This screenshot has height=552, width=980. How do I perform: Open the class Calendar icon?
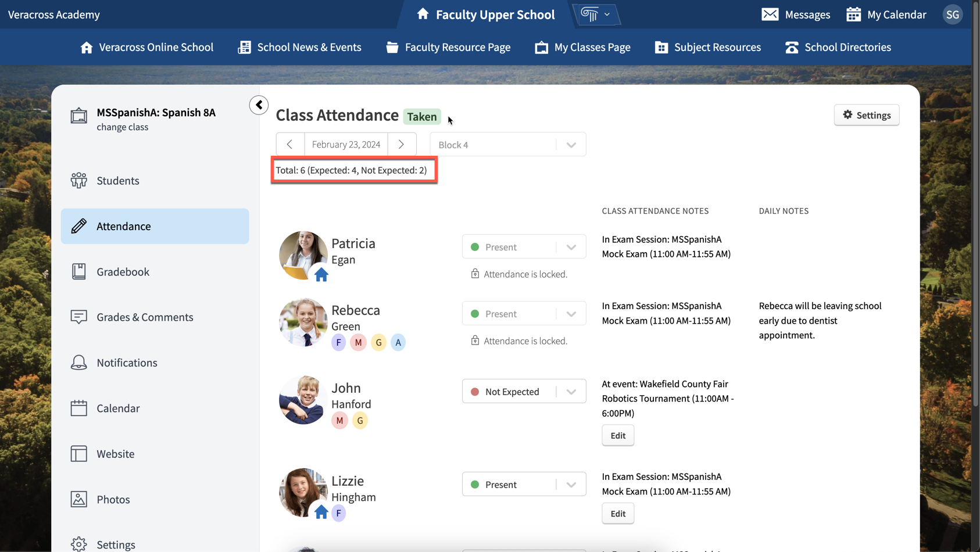78,408
